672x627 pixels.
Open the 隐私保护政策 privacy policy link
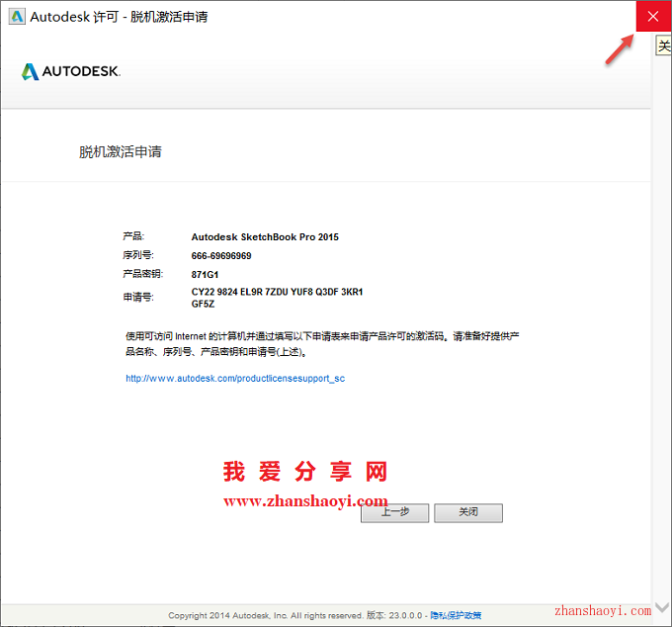[456, 615]
